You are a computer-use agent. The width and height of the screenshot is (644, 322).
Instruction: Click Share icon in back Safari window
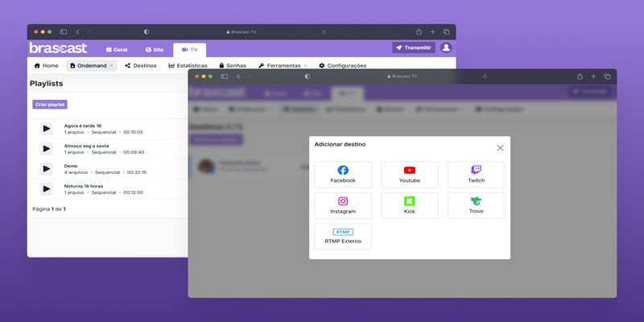(x=419, y=31)
